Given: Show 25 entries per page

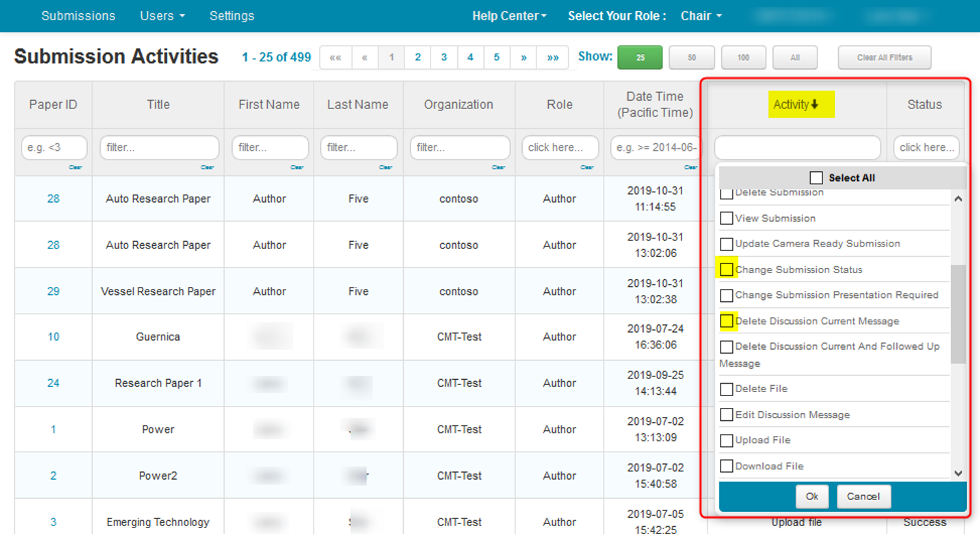Looking at the screenshot, I should point(640,58).
